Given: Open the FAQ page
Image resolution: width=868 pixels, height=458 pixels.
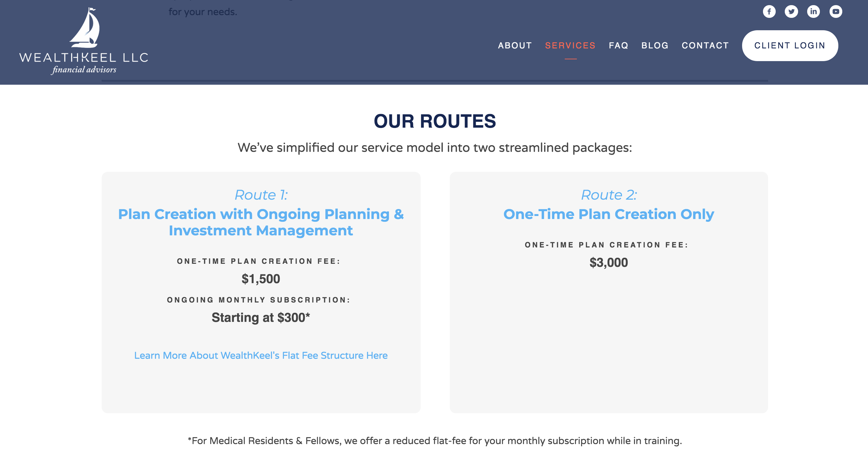Looking at the screenshot, I should pyautogui.click(x=618, y=45).
